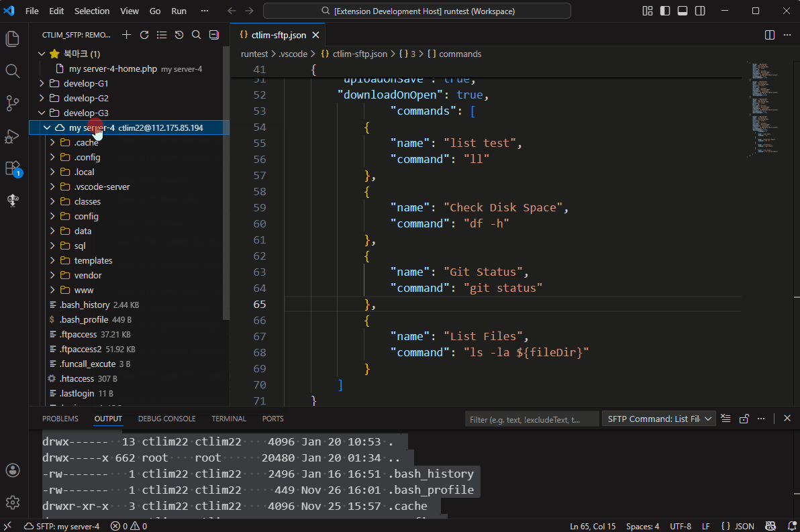This screenshot has width=800, height=532.
Task: Refresh the SFTP remote explorer
Action: point(144,34)
